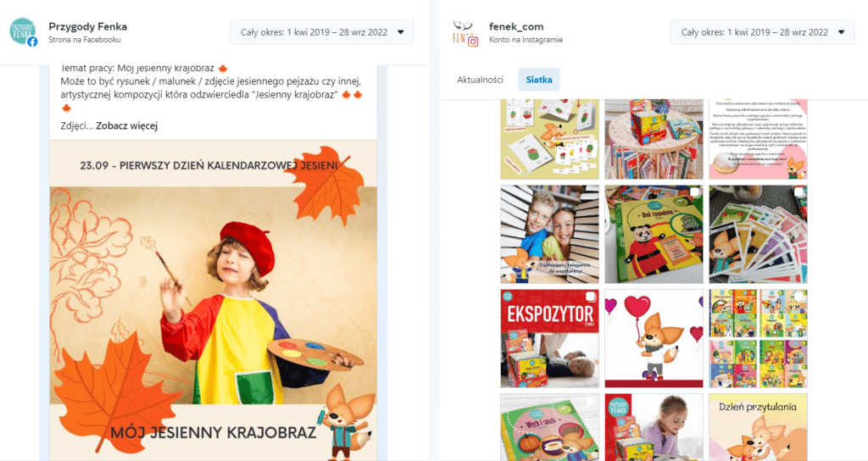Image resolution: width=868 pixels, height=461 pixels.
Task: Open the fox with heart balloon post
Action: tap(654, 338)
